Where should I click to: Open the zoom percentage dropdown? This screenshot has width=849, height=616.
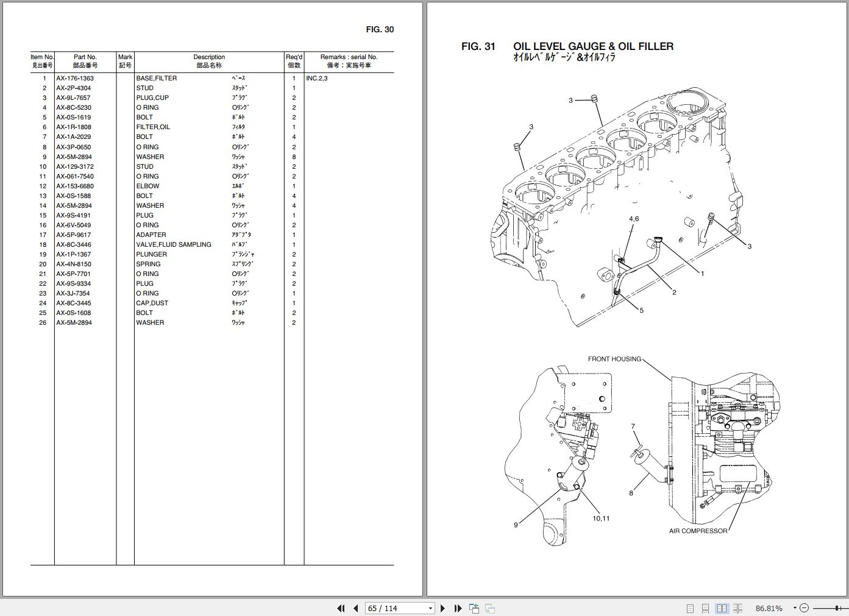795,608
